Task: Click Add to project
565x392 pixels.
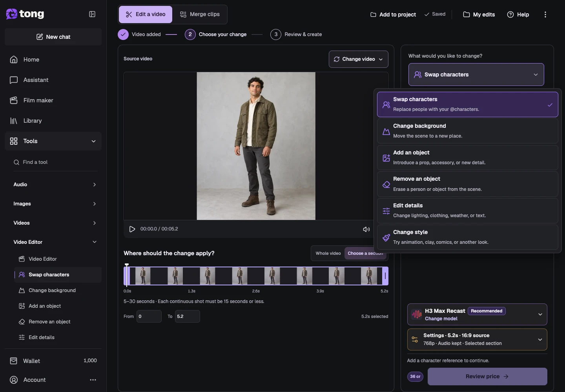Action: click(393, 15)
